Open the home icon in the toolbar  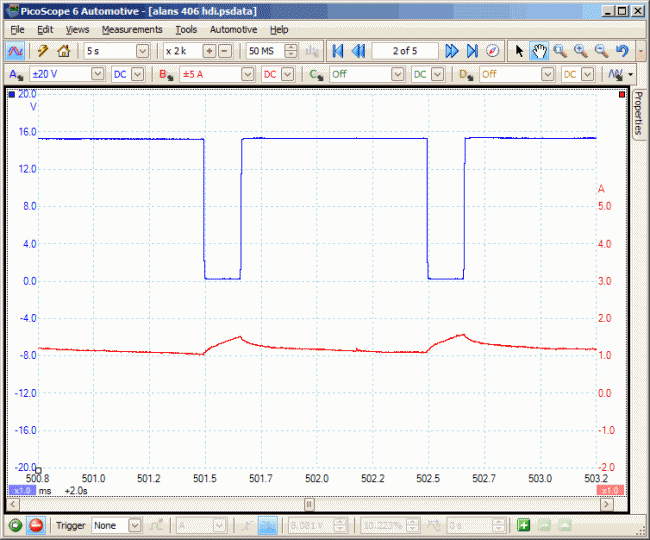63,51
